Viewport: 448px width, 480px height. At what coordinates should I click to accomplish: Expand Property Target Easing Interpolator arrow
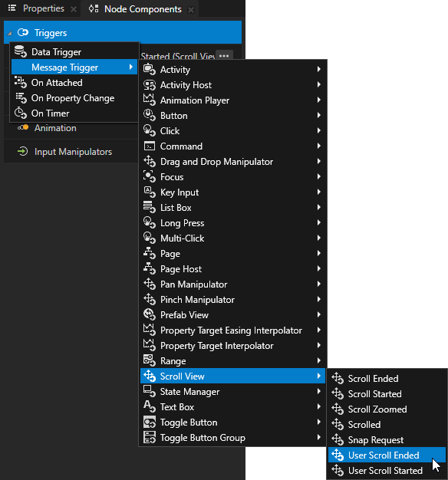click(319, 330)
